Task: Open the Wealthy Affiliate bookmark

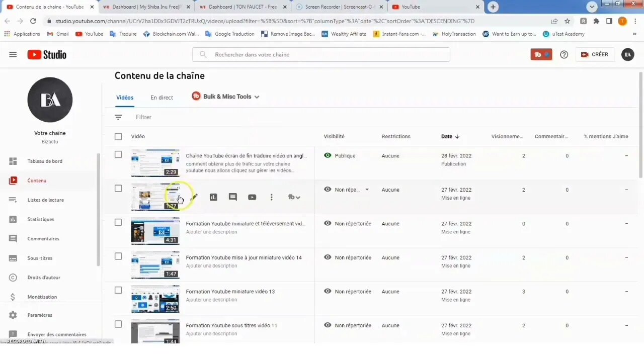Action: (344, 34)
